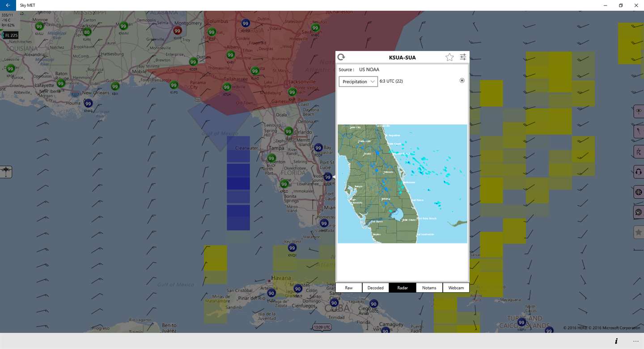Select the KMLU station marker near Monroe
This screenshot has height=349, width=644.
tap(39, 26)
